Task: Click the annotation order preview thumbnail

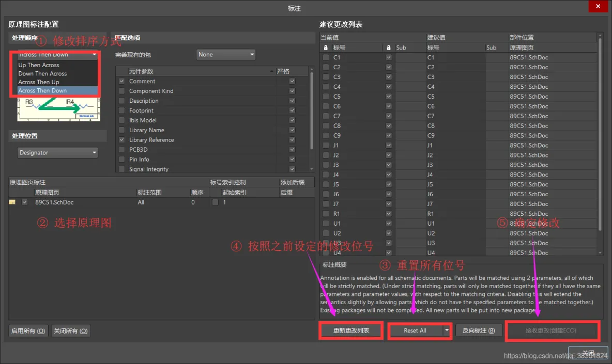Action: pyautogui.click(x=58, y=109)
